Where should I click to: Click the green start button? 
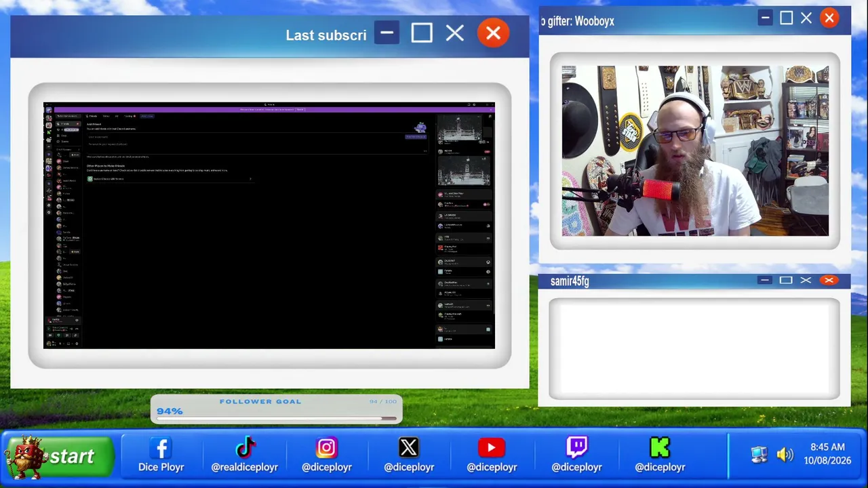click(59, 456)
